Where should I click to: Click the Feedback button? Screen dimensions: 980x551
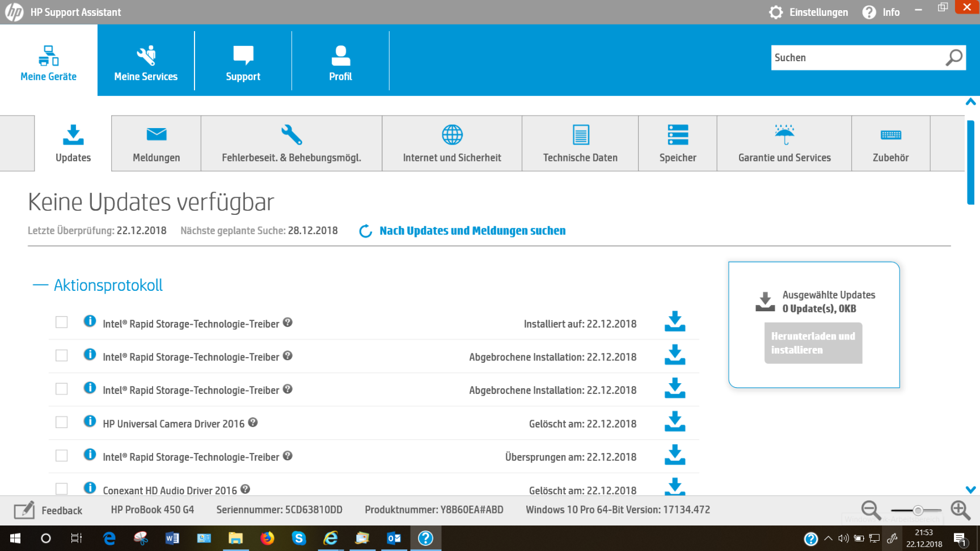[48, 511]
